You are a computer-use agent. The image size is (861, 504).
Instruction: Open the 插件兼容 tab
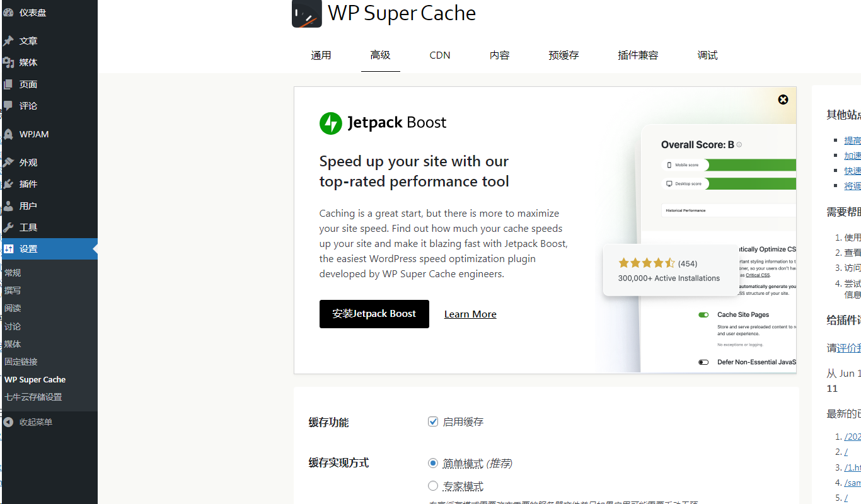[638, 55]
